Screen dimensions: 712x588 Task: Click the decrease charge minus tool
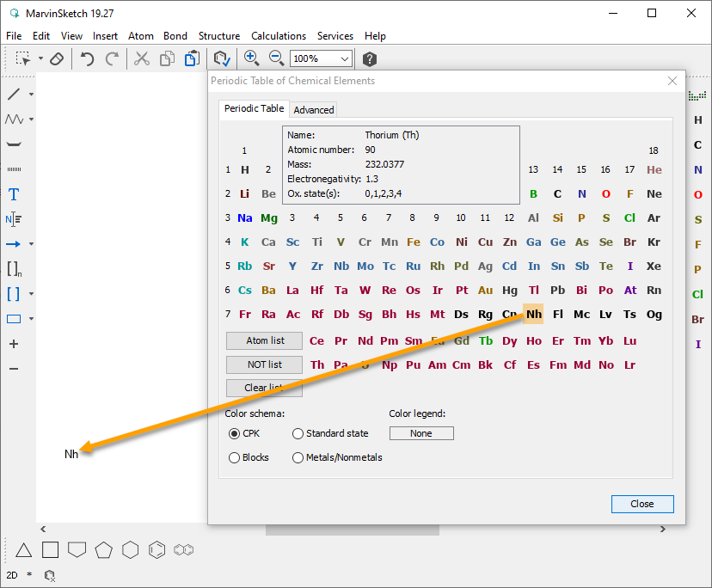click(14, 369)
